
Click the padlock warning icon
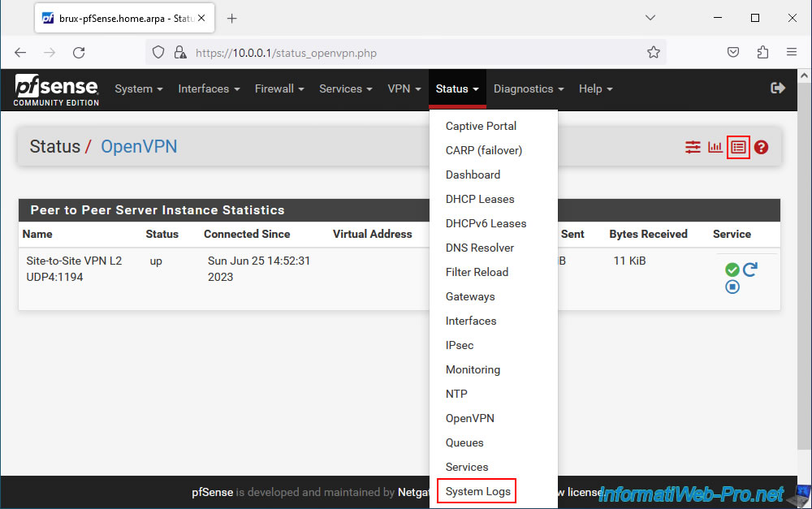[x=180, y=52]
